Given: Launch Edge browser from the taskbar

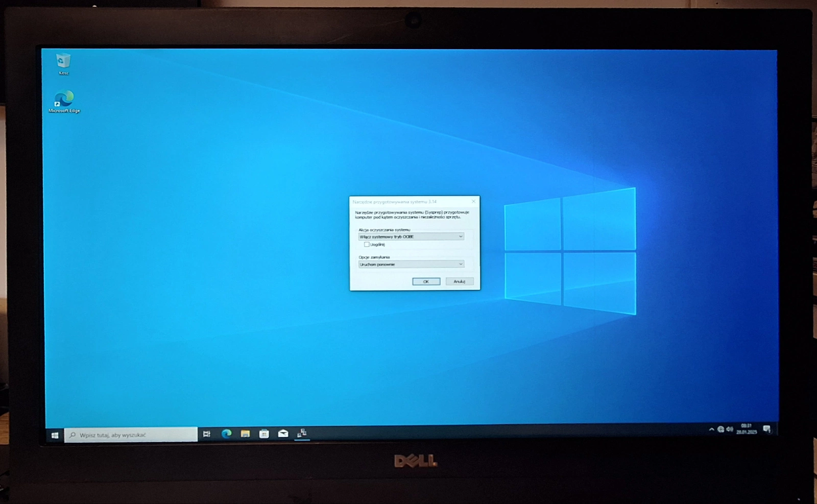Looking at the screenshot, I should point(226,434).
